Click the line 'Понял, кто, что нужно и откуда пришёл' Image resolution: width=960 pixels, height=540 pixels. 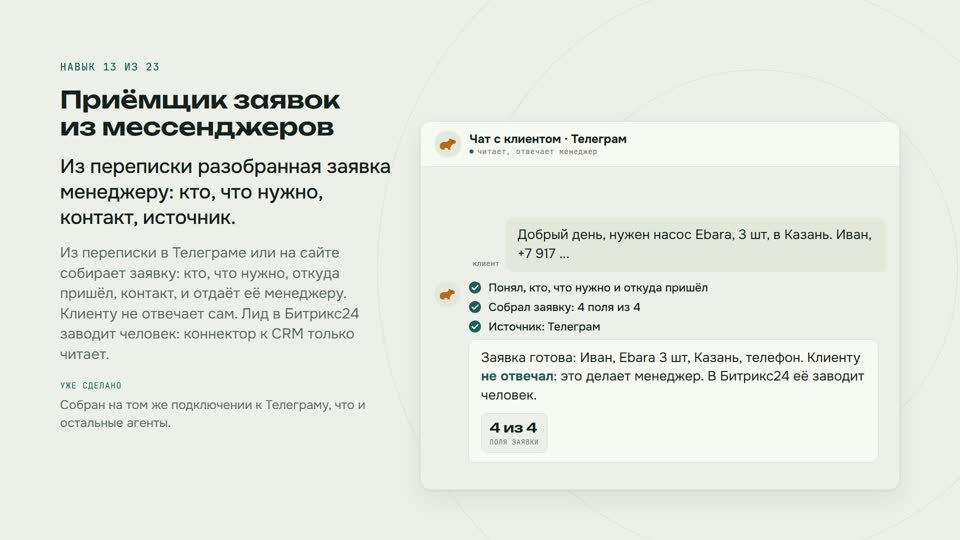click(x=598, y=287)
